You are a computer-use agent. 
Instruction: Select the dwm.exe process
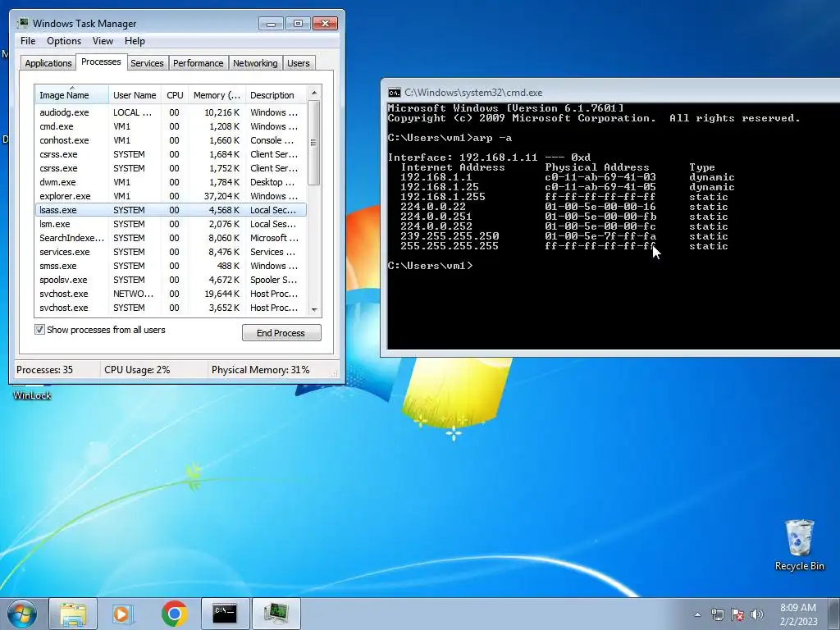[171, 182]
